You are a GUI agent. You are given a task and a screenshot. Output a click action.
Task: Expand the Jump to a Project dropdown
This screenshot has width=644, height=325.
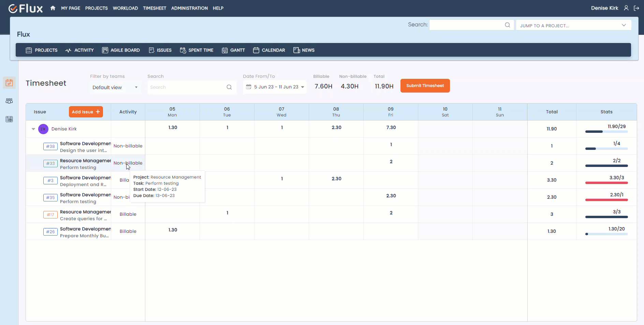(624, 25)
